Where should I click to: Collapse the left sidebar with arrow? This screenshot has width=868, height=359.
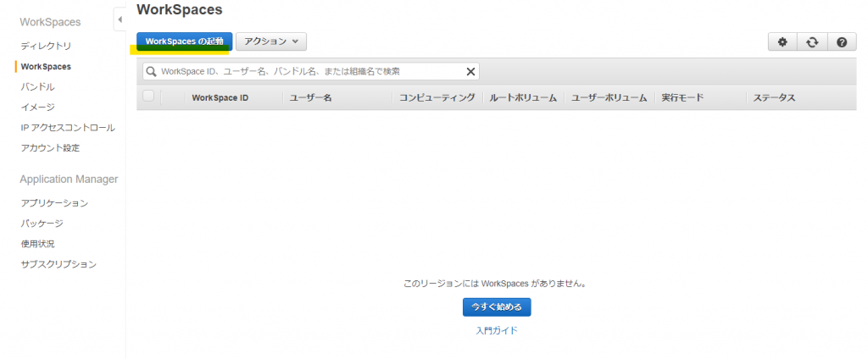[120, 19]
